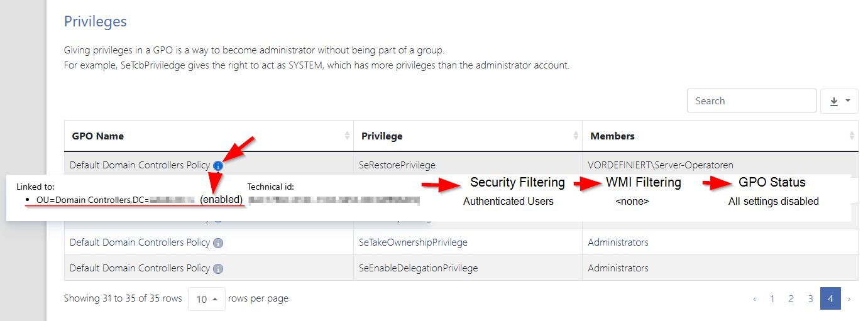The height and width of the screenshot is (321, 868).
Task: Go to next page with right chevron
Action: [849, 299]
